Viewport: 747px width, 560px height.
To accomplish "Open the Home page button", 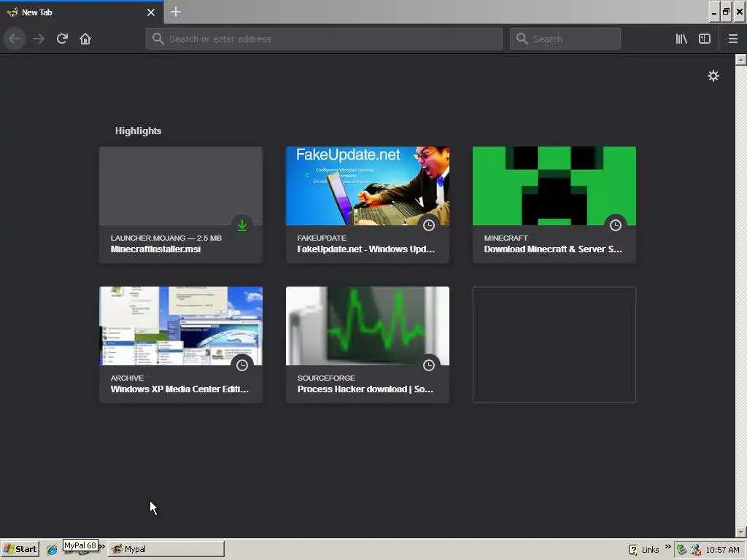I will click(x=85, y=39).
